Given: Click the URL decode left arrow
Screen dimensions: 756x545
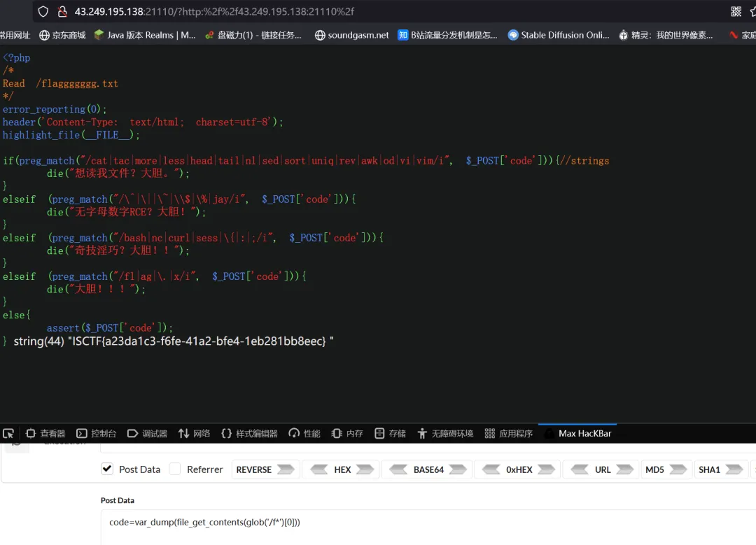Looking at the screenshot, I should pos(580,469).
